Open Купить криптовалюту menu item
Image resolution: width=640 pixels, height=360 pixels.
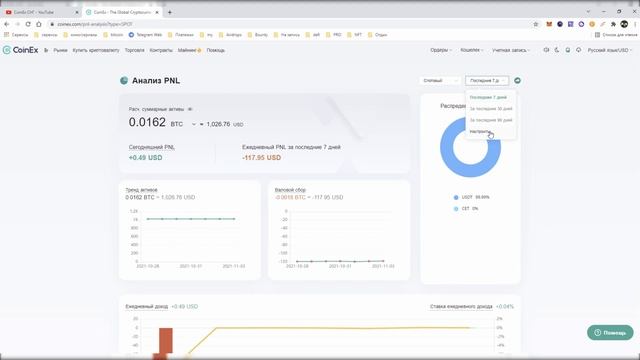[x=96, y=50]
